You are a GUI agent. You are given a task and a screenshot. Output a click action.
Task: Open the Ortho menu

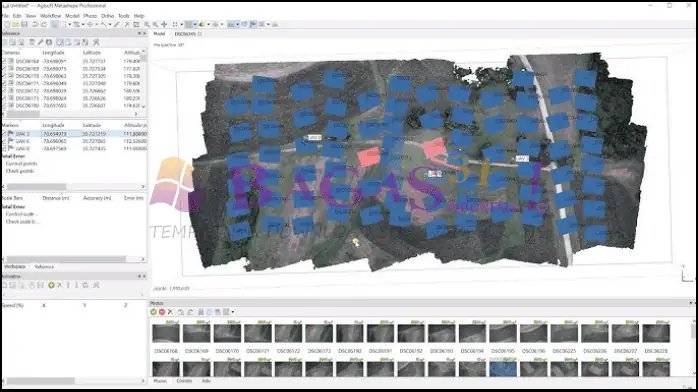coord(107,16)
